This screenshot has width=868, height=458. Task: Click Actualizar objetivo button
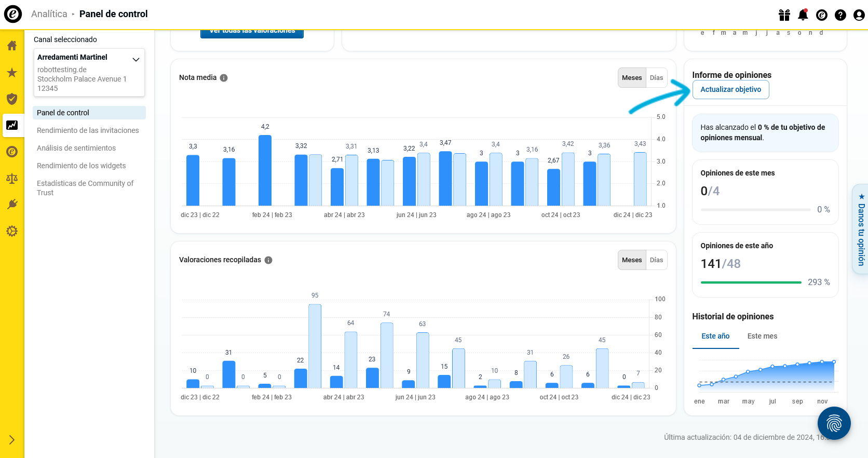click(731, 89)
